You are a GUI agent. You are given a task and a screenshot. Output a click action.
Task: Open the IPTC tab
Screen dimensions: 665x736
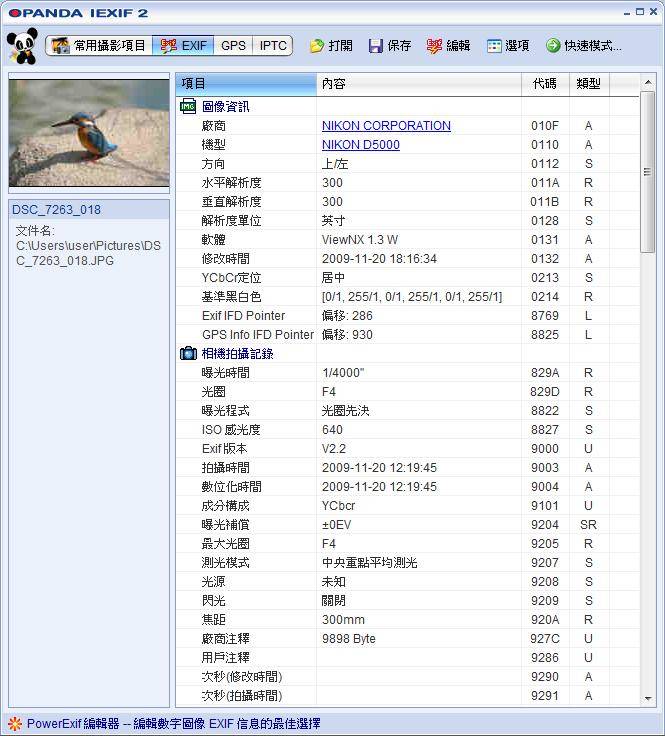[273, 46]
